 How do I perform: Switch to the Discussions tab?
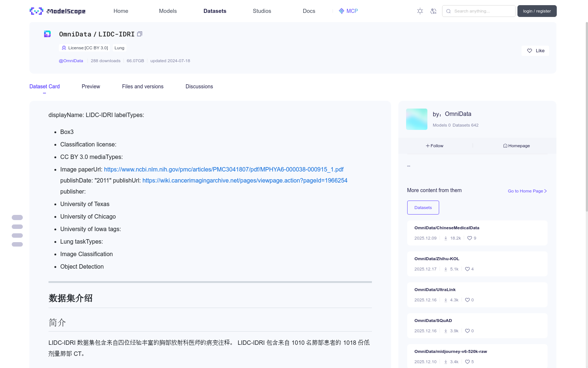199,86
